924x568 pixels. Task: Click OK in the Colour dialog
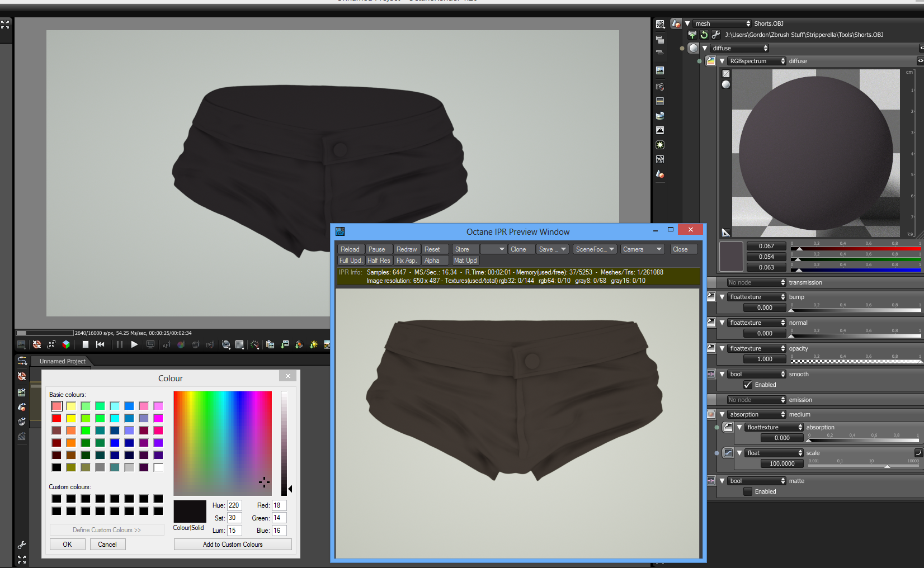(x=67, y=545)
